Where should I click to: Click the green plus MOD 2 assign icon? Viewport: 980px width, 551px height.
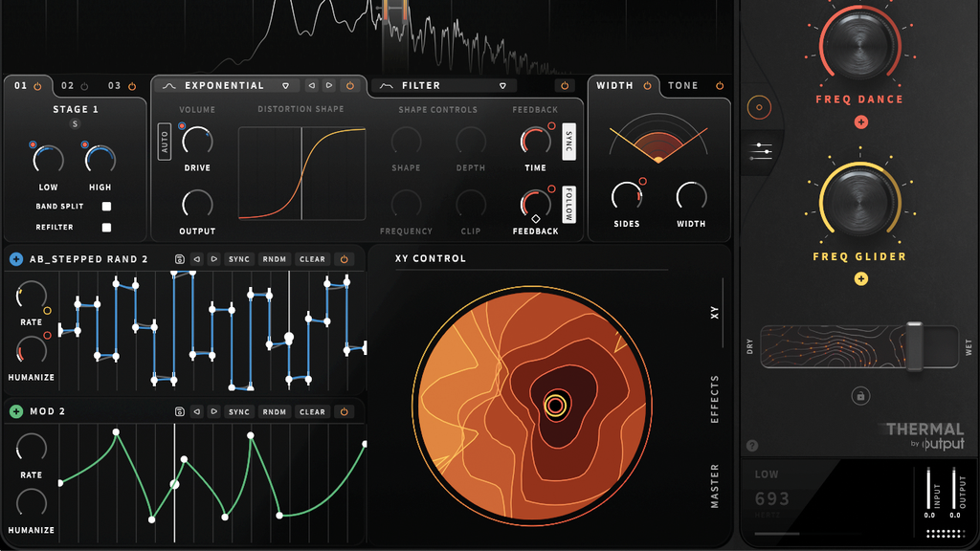tap(16, 411)
